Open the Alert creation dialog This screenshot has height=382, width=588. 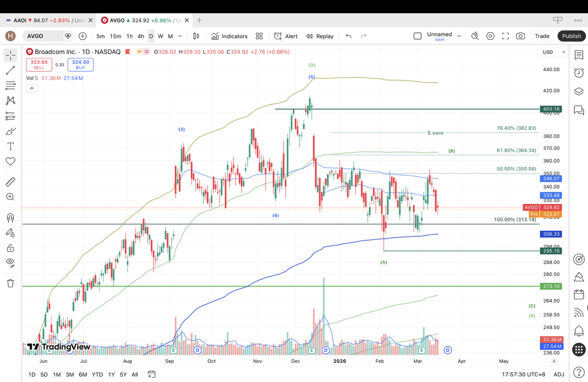pyautogui.click(x=286, y=36)
